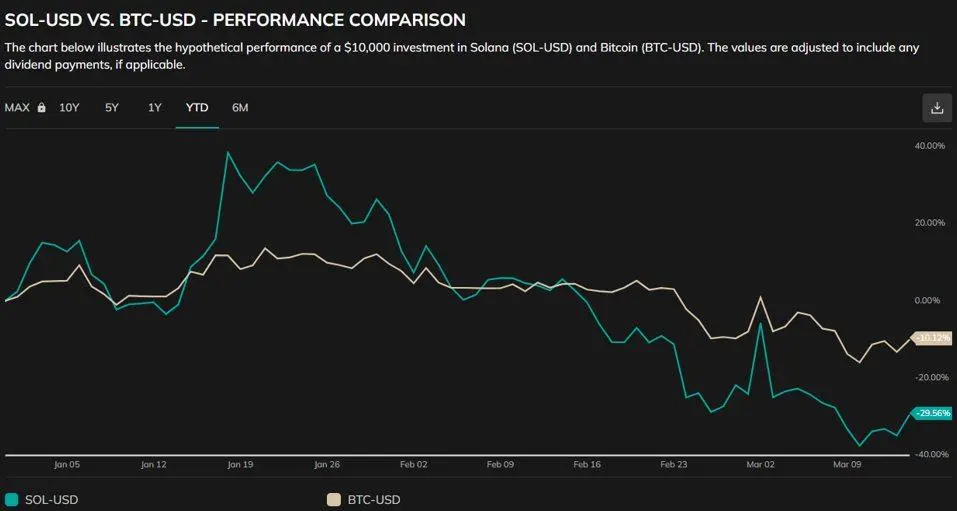Image resolution: width=957 pixels, height=511 pixels.
Task: Select the 1Y range tab
Action: tap(154, 108)
